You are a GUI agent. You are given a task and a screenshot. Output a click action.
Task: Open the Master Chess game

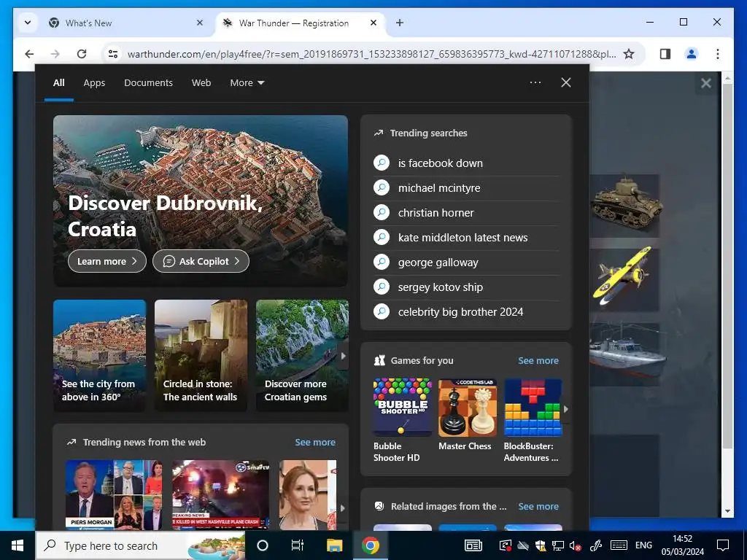[x=468, y=415]
